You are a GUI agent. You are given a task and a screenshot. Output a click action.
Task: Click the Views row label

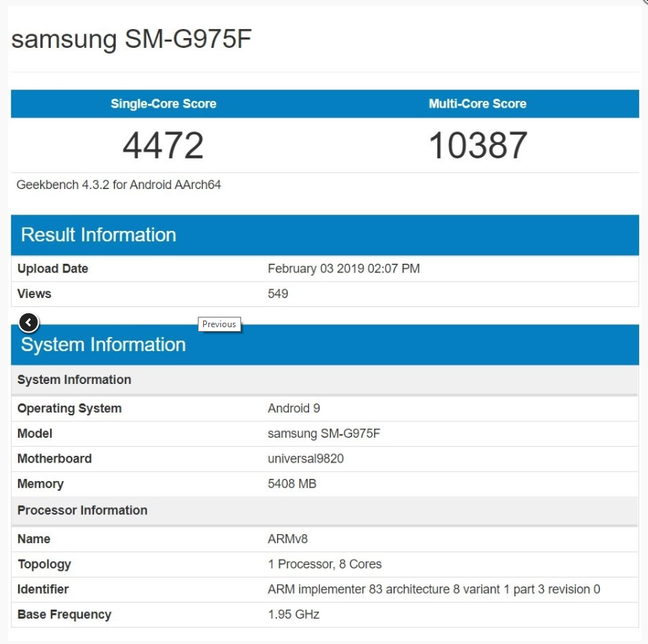point(34,294)
